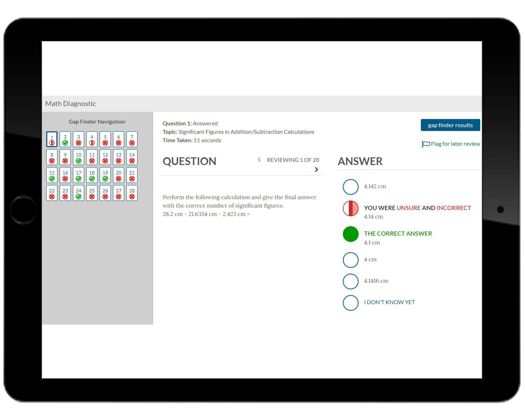Select the 4.14 cm unsure incorrect option

tap(350, 208)
